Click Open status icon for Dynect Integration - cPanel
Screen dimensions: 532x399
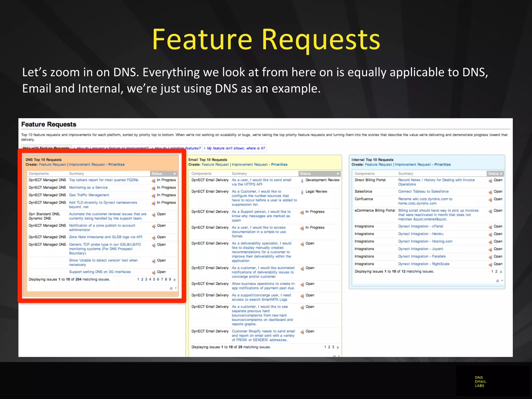(490, 227)
